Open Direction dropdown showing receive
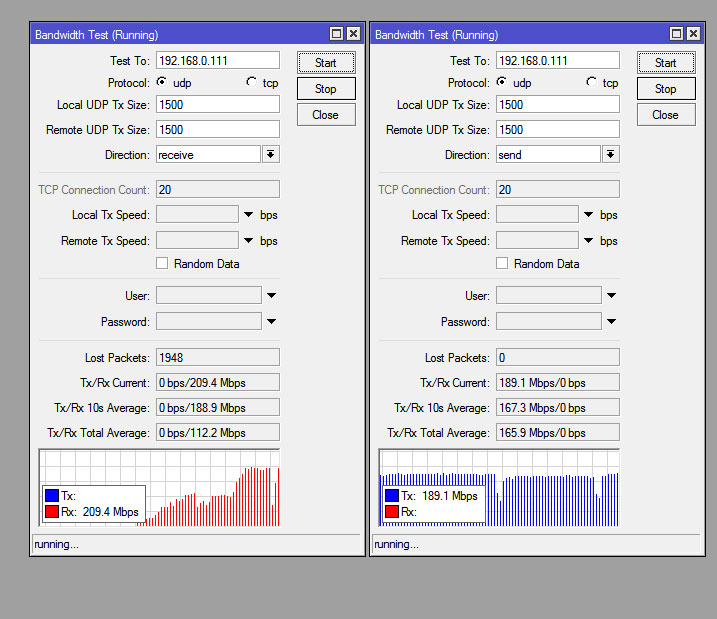Image resolution: width=717 pixels, height=619 pixels. click(271, 155)
